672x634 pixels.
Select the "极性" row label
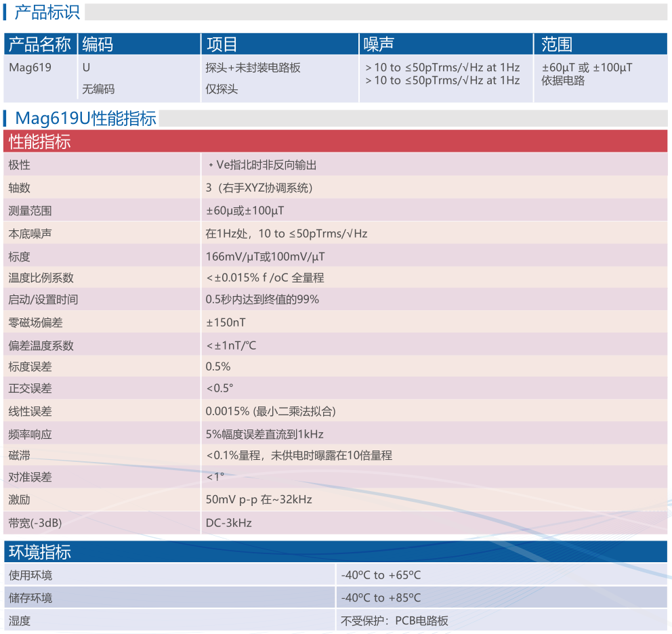[19, 165]
